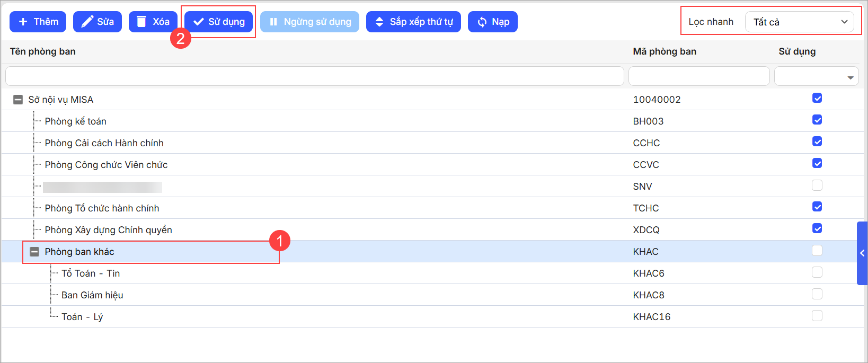Click the Xóa (delete) trash button
Image resolution: width=868 pixels, height=363 pixels.
153,22
